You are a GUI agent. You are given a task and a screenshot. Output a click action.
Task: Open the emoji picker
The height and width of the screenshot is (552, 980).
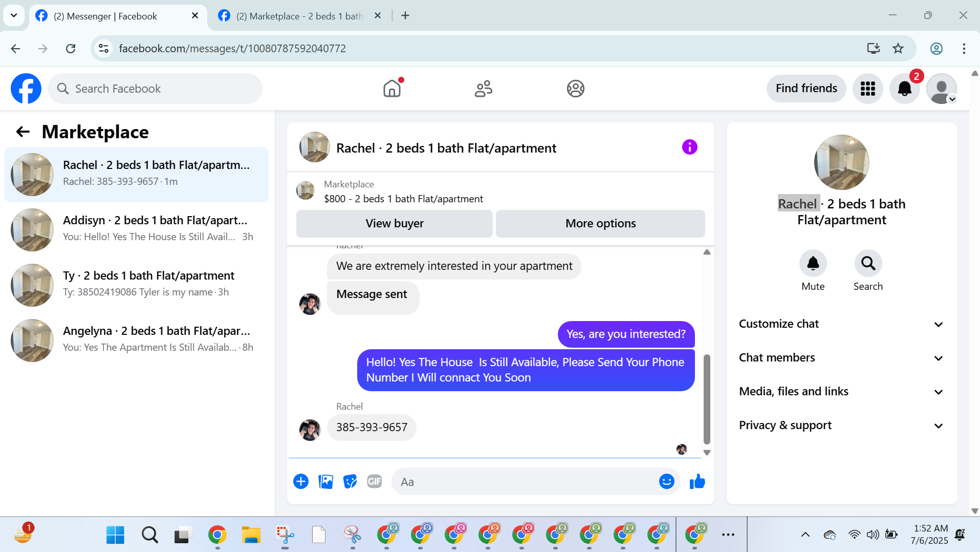pos(667,482)
